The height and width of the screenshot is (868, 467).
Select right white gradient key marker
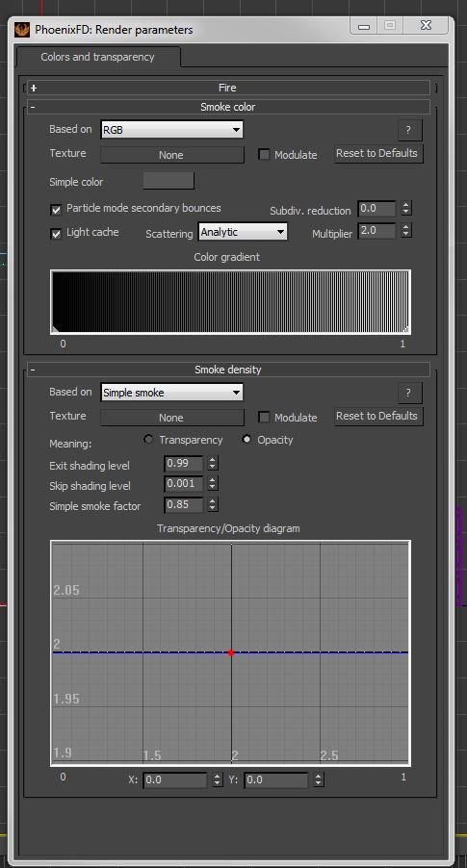pyautogui.click(x=406, y=329)
